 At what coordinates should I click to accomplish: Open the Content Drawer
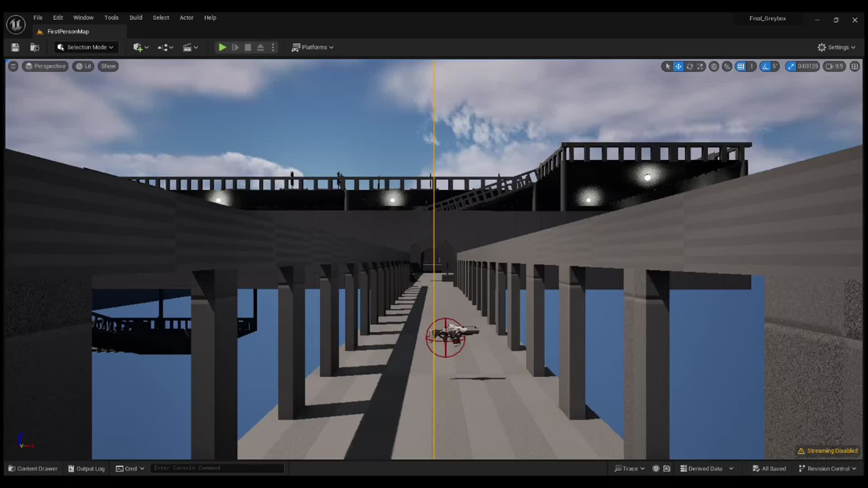coord(33,469)
